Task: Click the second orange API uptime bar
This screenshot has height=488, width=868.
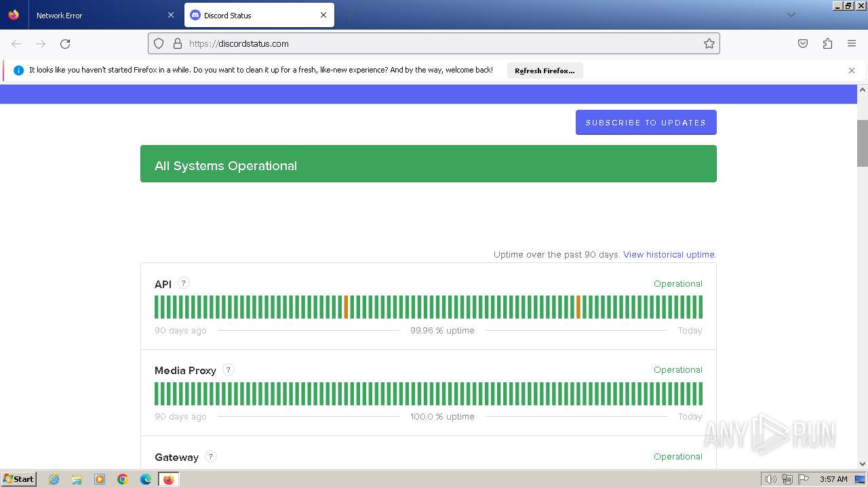Action: (578, 307)
